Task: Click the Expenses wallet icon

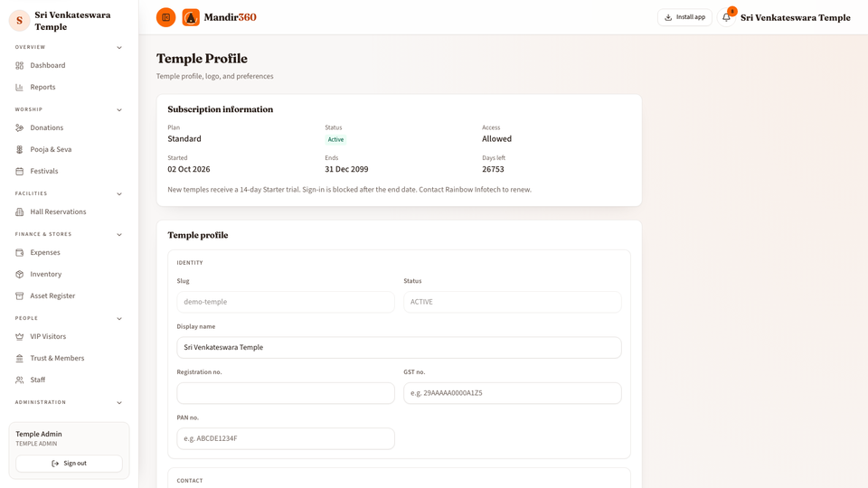Action: (x=19, y=252)
